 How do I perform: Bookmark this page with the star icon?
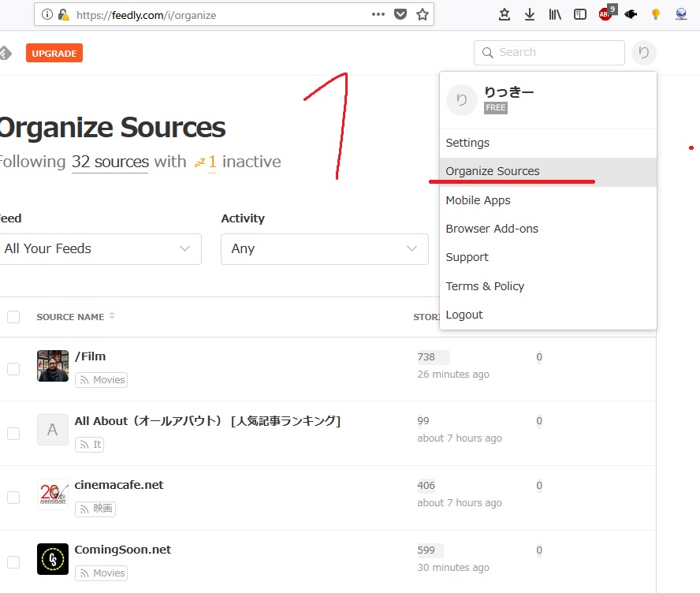(x=423, y=14)
